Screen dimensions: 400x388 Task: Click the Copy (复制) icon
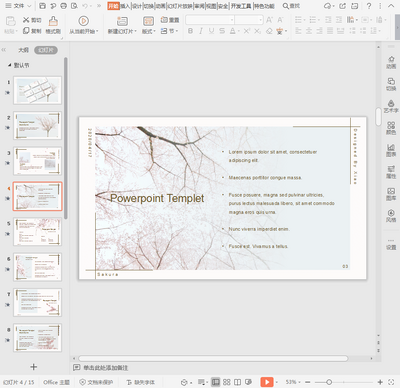[x=26, y=31]
